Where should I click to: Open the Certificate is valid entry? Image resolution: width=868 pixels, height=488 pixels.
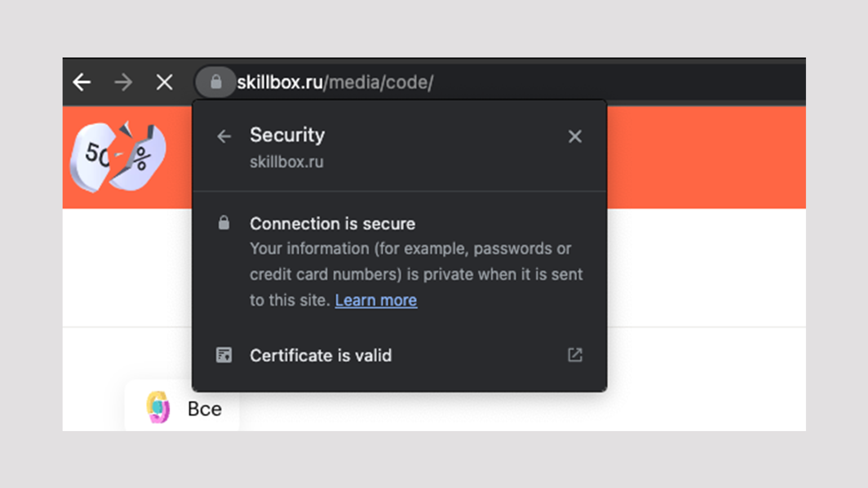click(321, 356)
